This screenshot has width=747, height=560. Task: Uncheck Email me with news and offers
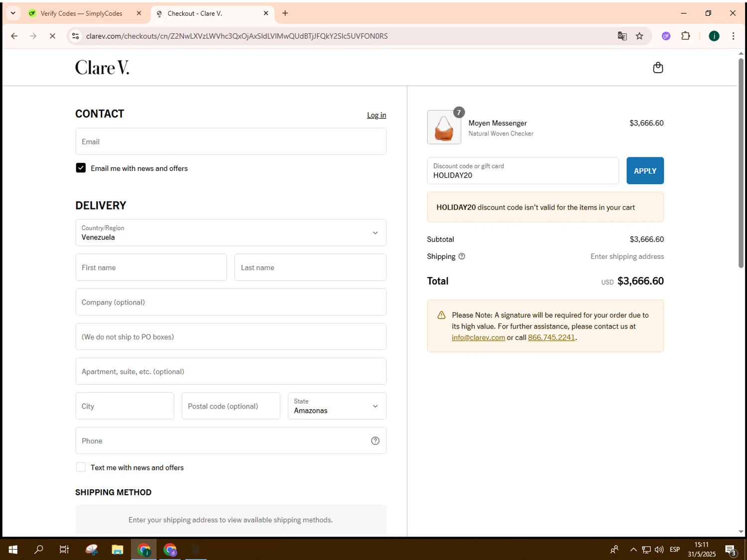(81, 168)
